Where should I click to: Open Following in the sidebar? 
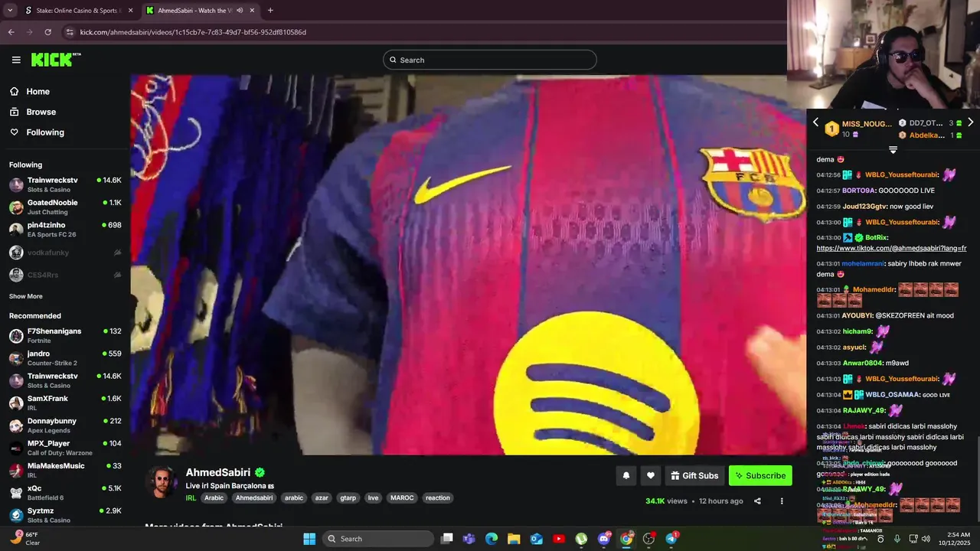(45, 132)
